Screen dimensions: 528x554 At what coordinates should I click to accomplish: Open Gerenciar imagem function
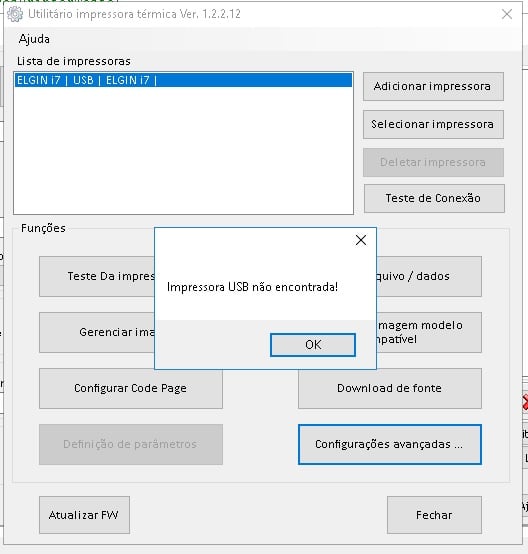[x=97, y=332]
